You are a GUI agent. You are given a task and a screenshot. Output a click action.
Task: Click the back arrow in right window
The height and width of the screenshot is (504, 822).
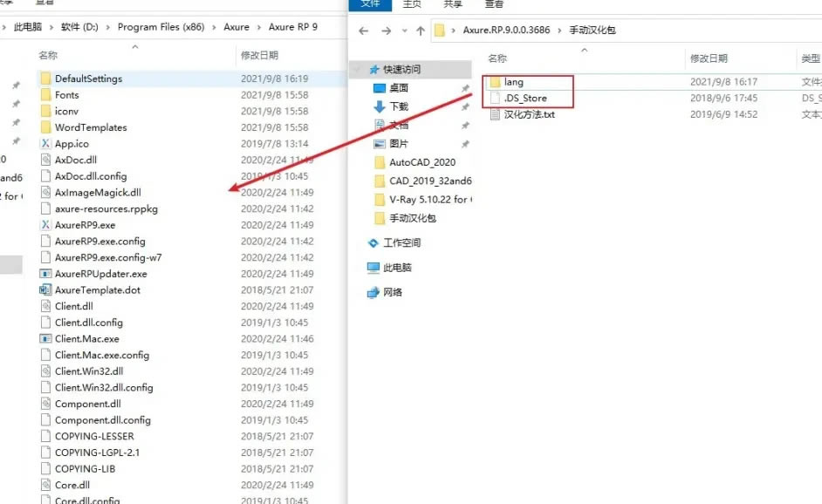(362, 31)
